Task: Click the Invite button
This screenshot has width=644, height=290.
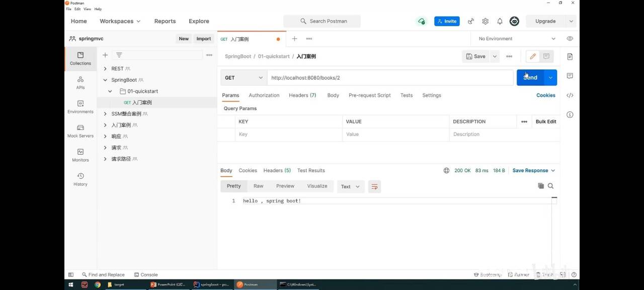Action: coord(447,21)
